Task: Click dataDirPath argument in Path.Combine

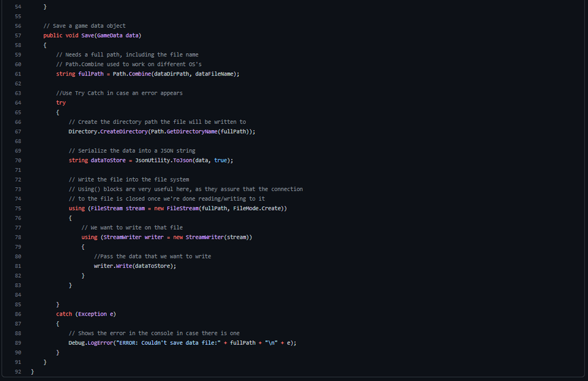Action: 172,74
